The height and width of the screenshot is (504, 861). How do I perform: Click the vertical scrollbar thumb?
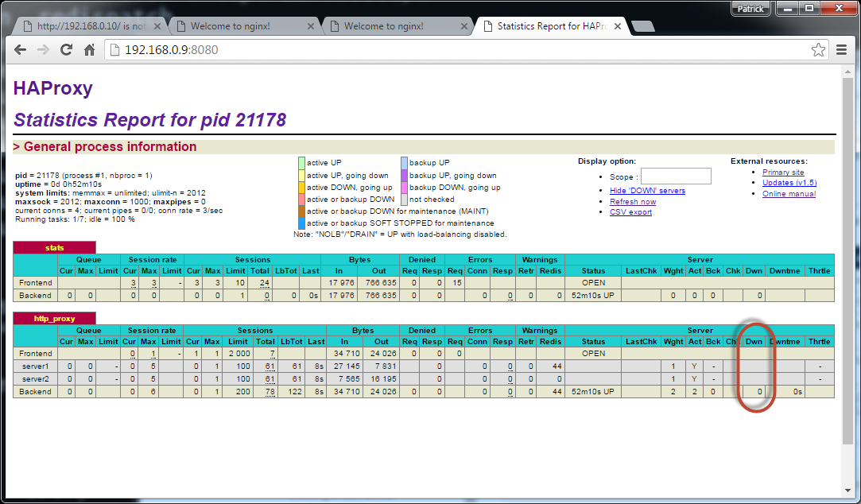click(848, 260)
